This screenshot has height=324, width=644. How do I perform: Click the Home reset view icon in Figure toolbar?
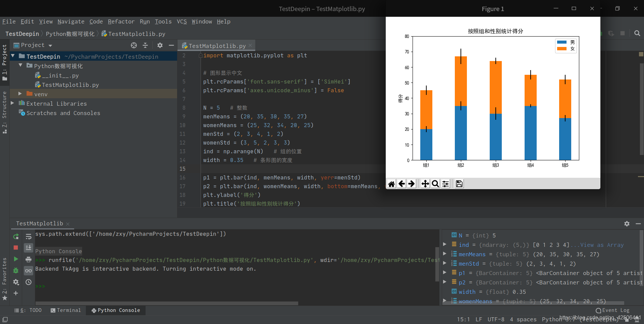pos(391,184)
